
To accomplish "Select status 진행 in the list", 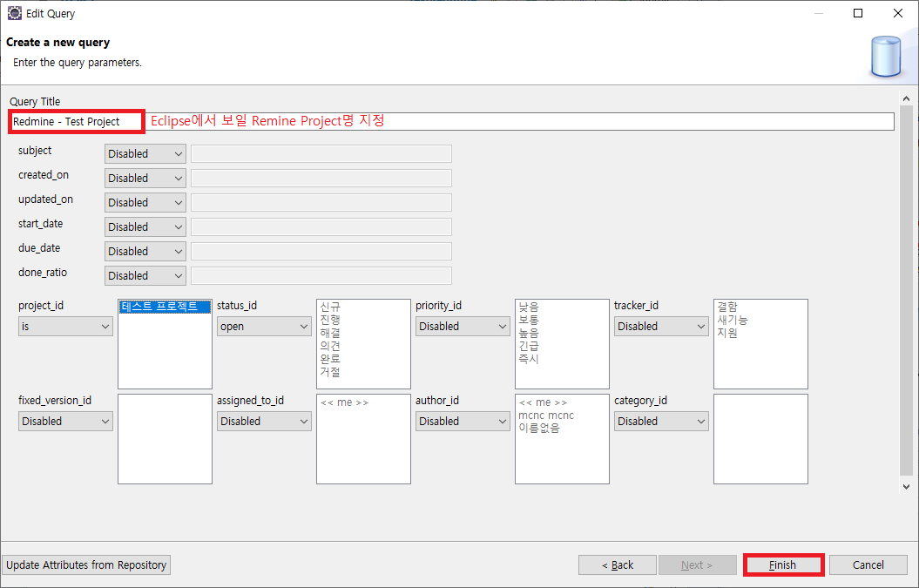I will coord(330,320).
